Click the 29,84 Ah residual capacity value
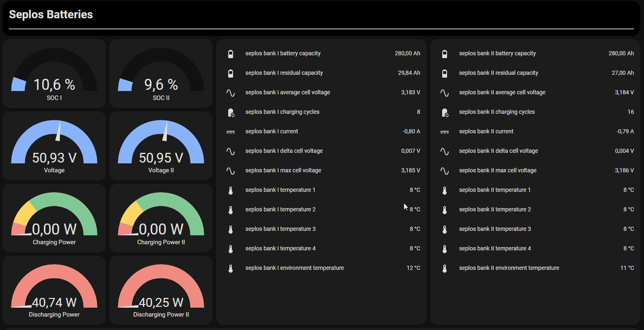Screen dimensions: 644x330 tap(409, 73)
